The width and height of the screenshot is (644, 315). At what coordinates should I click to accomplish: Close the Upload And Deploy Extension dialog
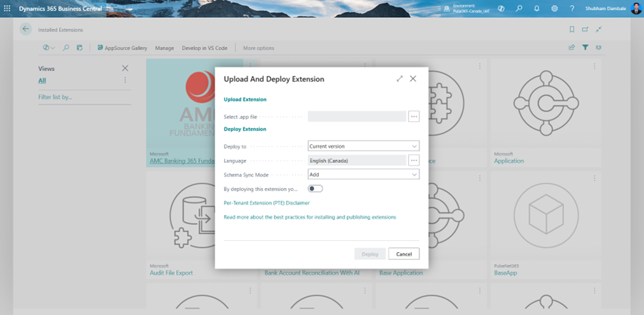click(x=413, y=79)
